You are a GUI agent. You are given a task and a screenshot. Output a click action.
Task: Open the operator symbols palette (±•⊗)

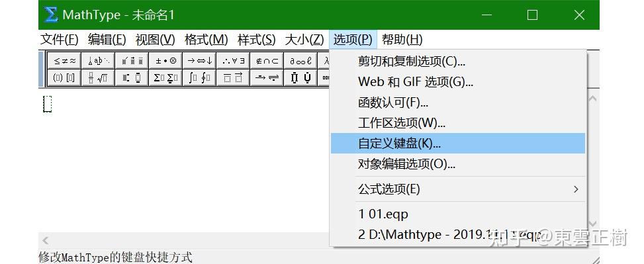(x=165, y=61)
